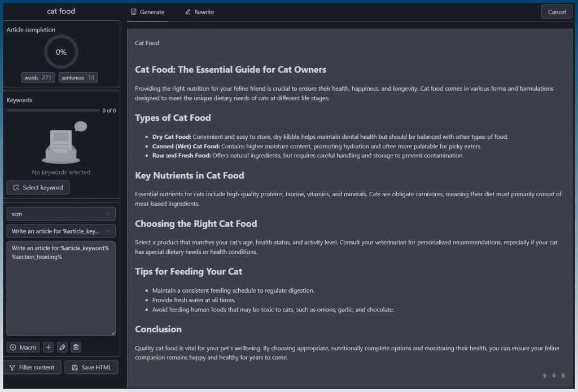Viewport: 578px width, 392px height.
Task: Click the move up arrow icon in article
Action: [x=545, y=376]
